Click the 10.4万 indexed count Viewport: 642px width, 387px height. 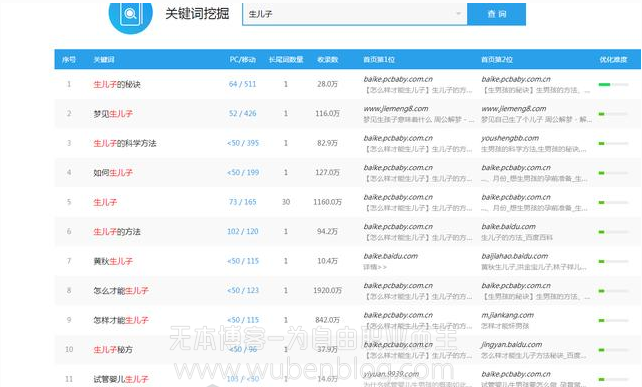point(328,261)
